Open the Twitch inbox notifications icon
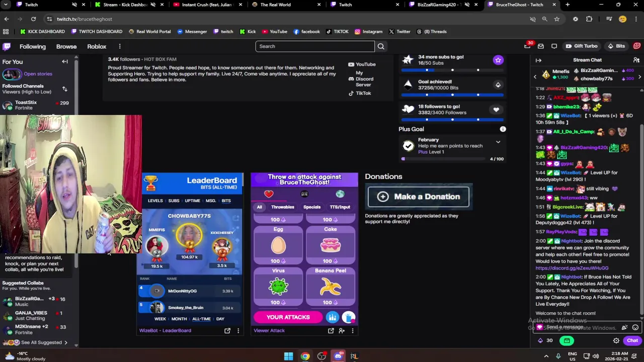Screen dimensions: 644x362 [541, 46]
